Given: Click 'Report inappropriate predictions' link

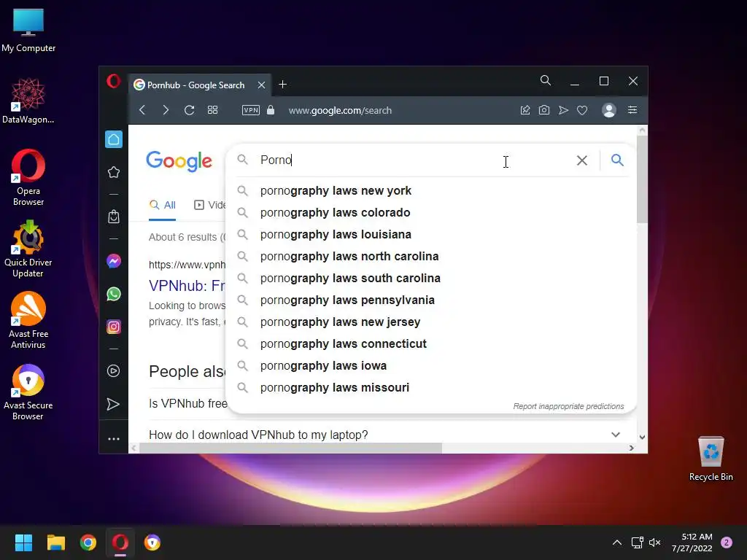Looking at the screenshot, I should tap(568, 406).
